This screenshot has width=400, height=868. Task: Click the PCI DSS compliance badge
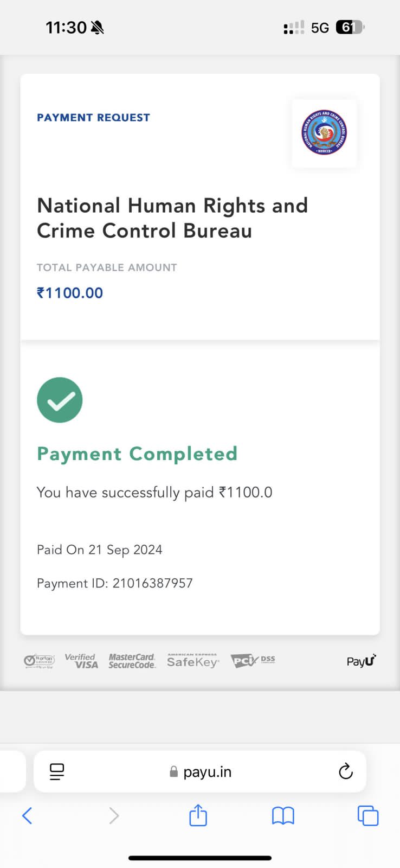tap(253, 660)
